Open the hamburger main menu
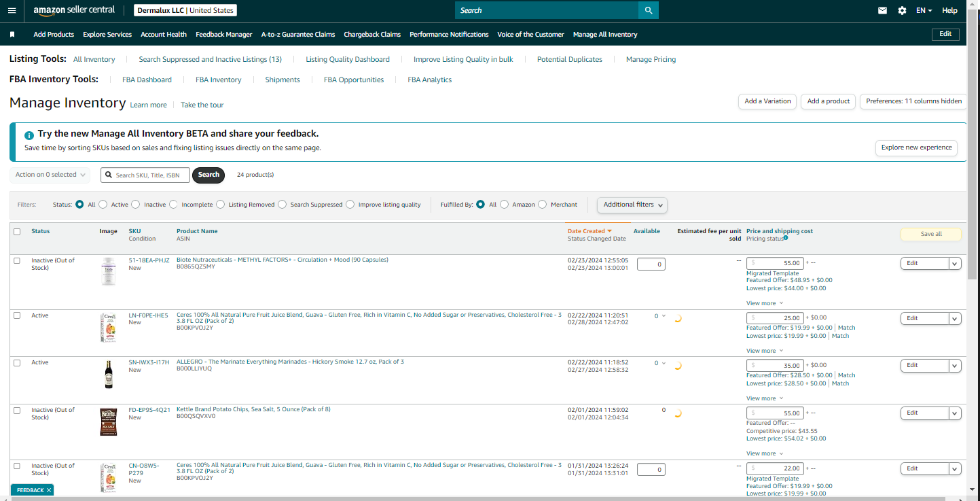 pos(12,10)
